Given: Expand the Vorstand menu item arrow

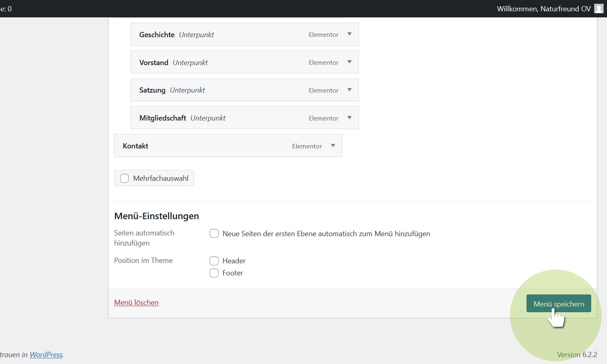Looking at the screenshot, I should (349, 62).
